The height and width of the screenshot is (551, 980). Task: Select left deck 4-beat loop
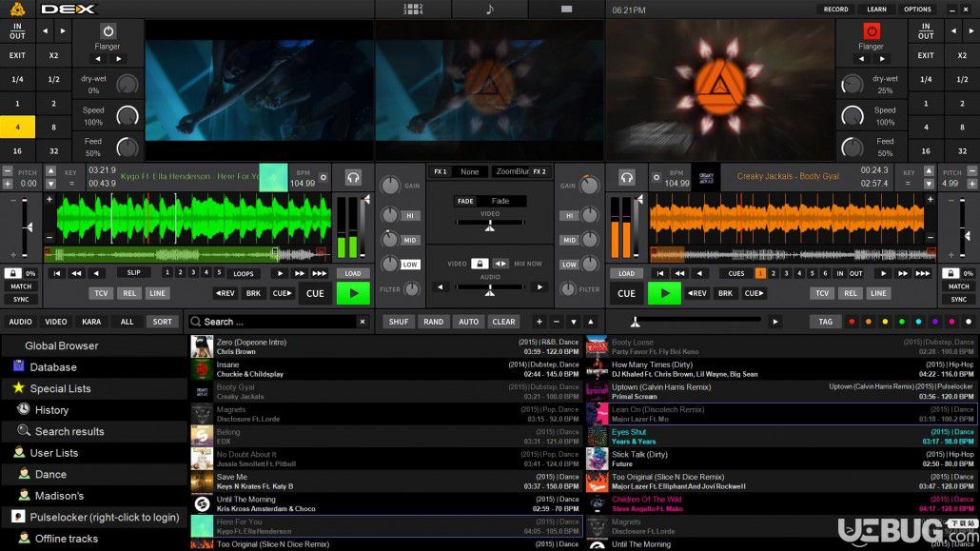click(17, 127)
